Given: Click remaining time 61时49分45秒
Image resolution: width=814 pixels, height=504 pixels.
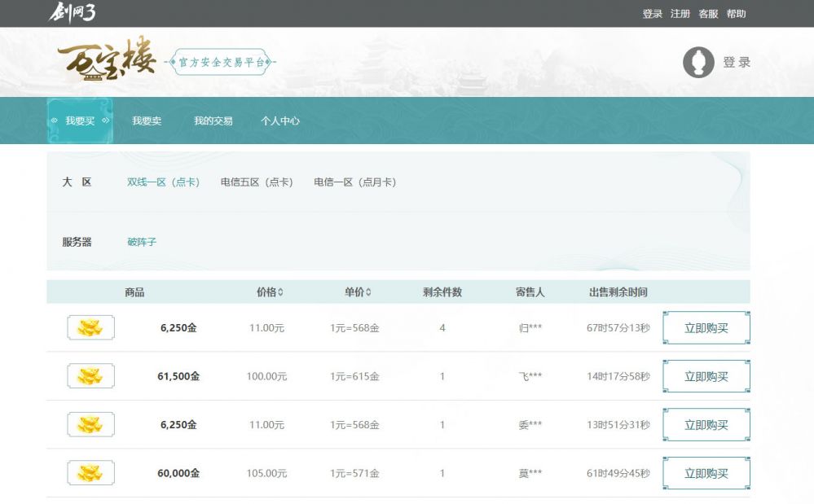Looking at the screenshot, I should tap(618, 473).
